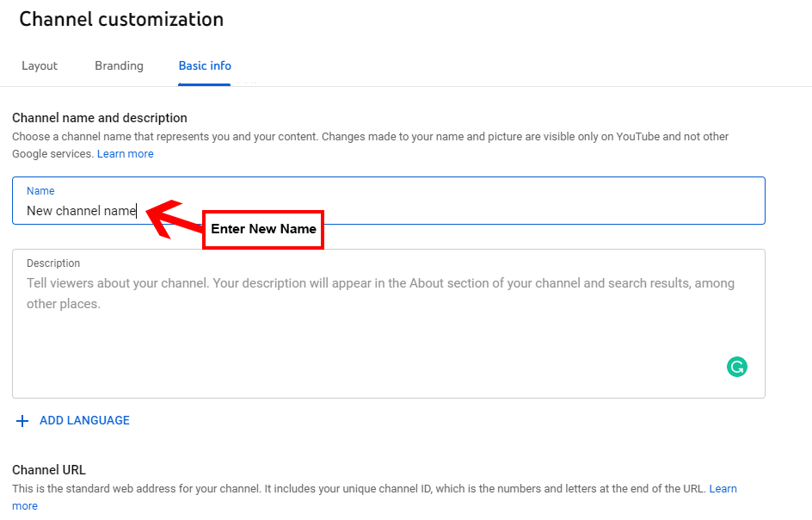Click the small "Name" field label

click(40, 191)
